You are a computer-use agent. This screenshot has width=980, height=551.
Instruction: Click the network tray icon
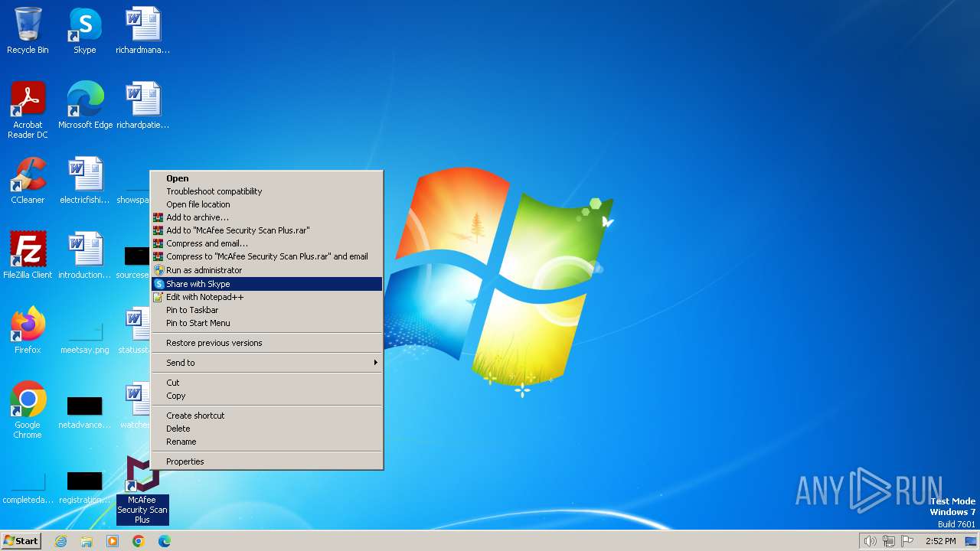[x=889, y=541]
